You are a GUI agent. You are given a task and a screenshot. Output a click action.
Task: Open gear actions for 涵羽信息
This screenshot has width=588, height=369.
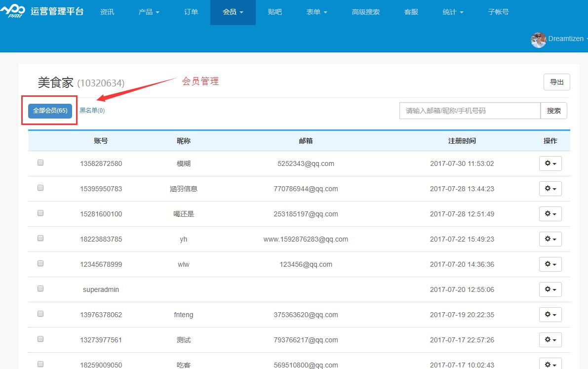pyautogui.click(x=550, y=188)
